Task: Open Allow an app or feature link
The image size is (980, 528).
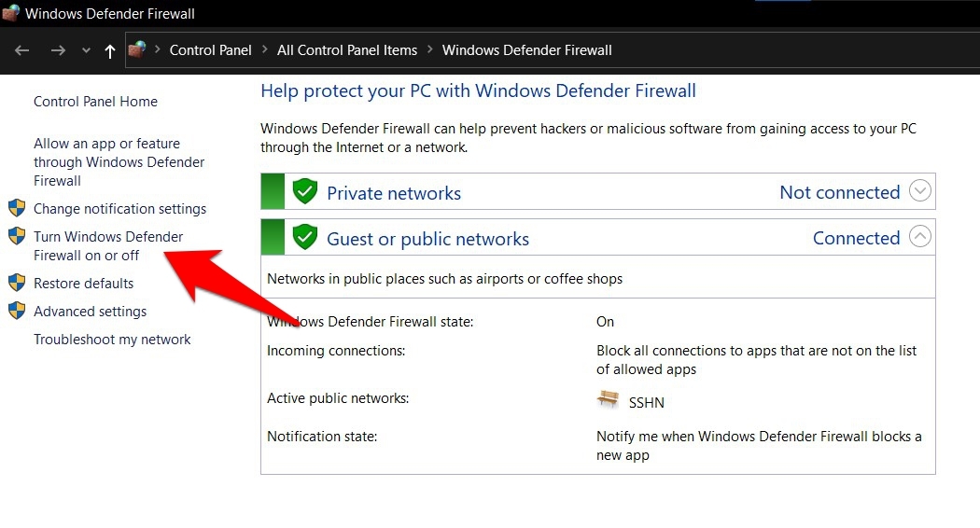Action: pyautogui.click(x=119, y=161)
